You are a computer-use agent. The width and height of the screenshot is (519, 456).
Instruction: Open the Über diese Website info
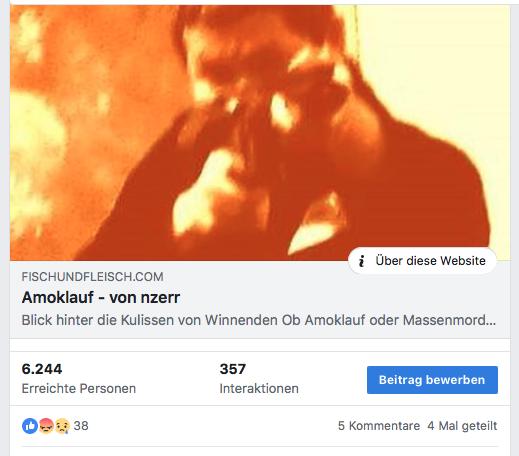pyautogui.click(x=422, y=261)
